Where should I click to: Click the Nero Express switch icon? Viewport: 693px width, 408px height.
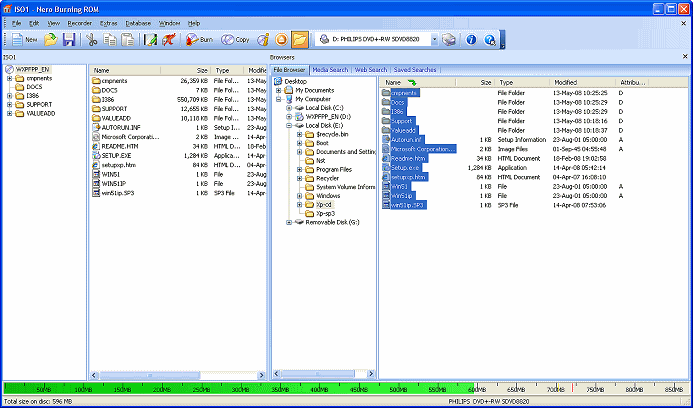click(168, 40)
